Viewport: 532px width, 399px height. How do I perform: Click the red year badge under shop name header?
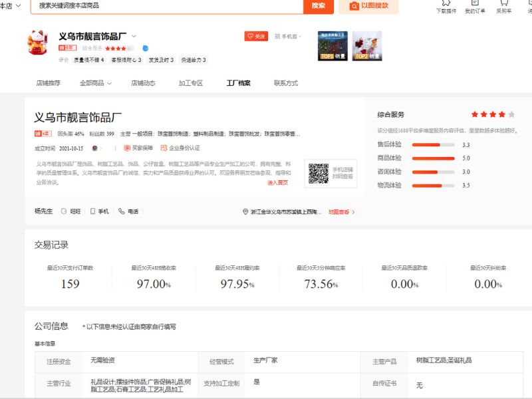pos(68,48)
